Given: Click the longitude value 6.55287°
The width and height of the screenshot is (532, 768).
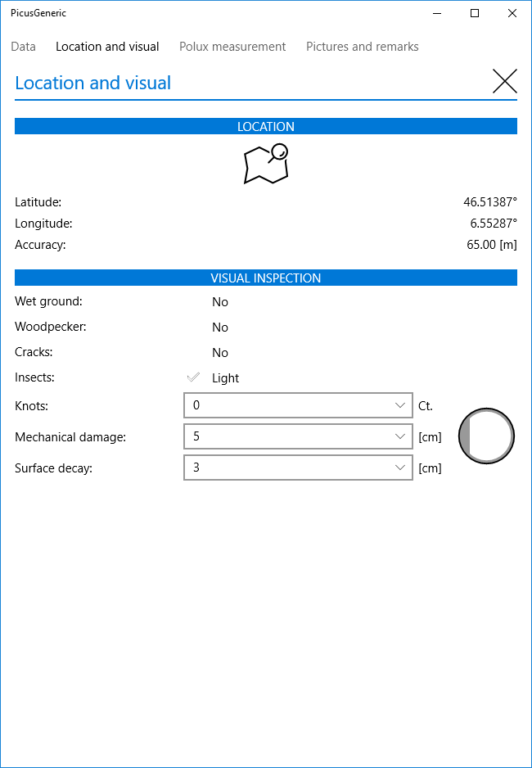Looking at the screenshot, I should (x=494, y=224).
